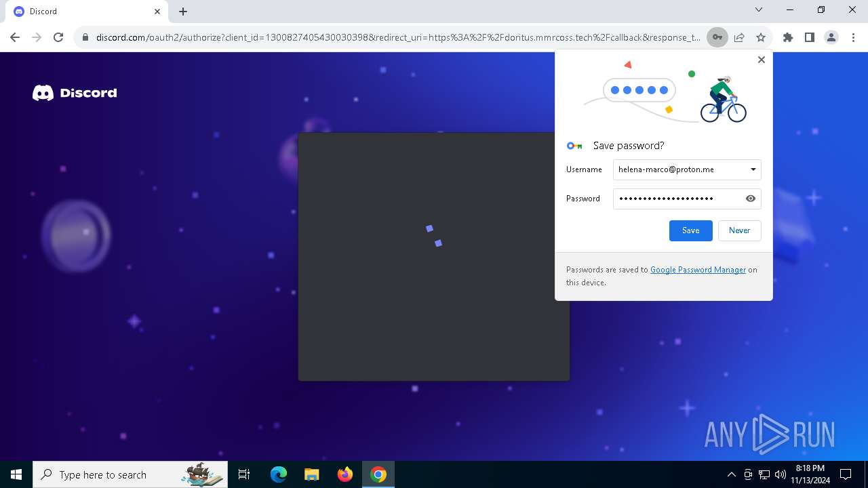
Task: Launch Firefox from taskbar
Action: click(345, 474)
